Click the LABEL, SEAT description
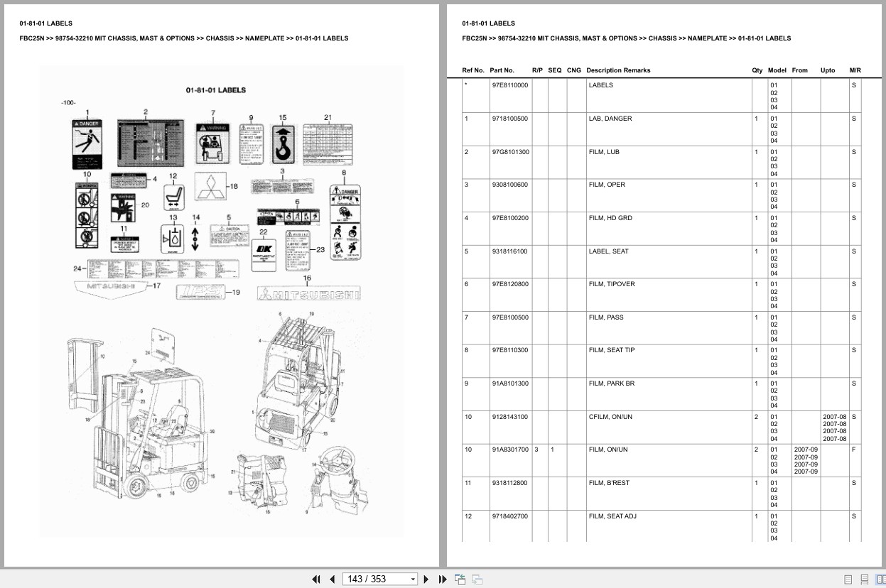The height and width of the screenshot is (588, 886). pyautogui.click(x=608, y=251)
